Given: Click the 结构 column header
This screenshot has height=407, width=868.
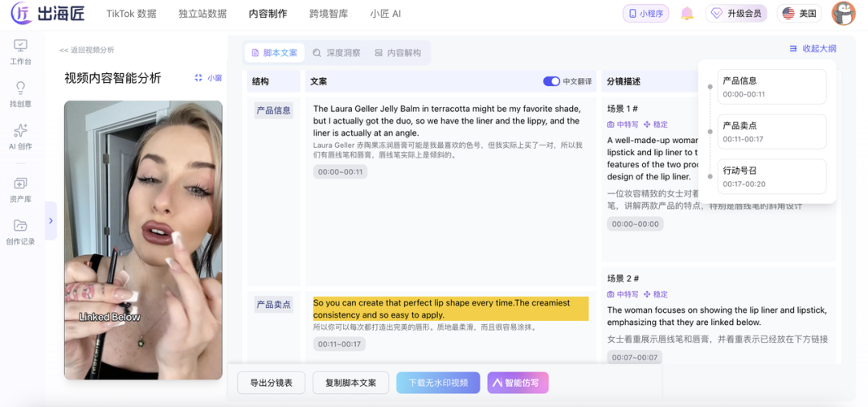Looking at the screenshot, I should 260,81.
